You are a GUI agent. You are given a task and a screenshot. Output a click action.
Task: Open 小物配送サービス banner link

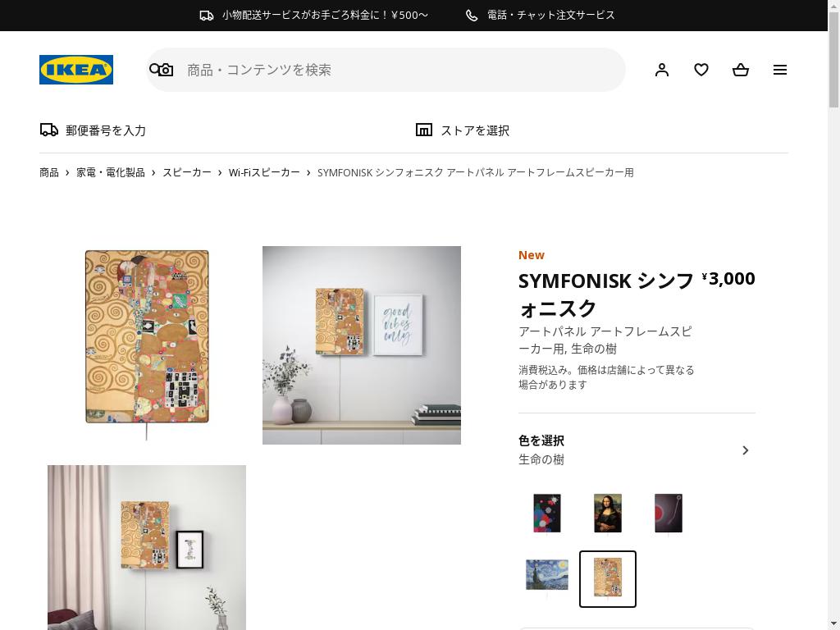314,16
